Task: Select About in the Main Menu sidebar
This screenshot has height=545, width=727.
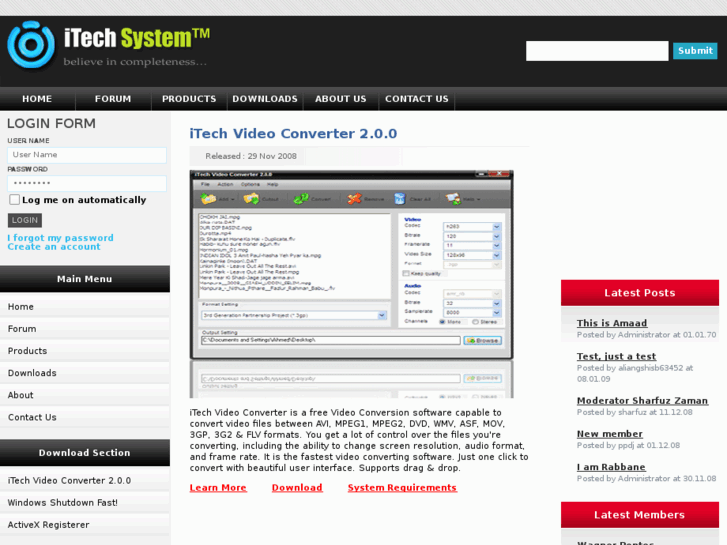Action: click(85, 395)
